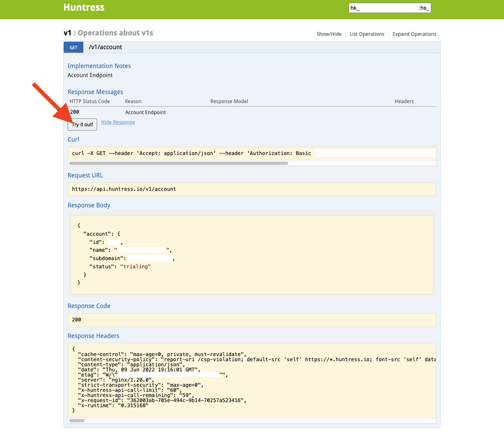Image resolution: width=504 pixels, height=432 pixels.
Task: Click the Response Body heading
Action: click(89, 205)
